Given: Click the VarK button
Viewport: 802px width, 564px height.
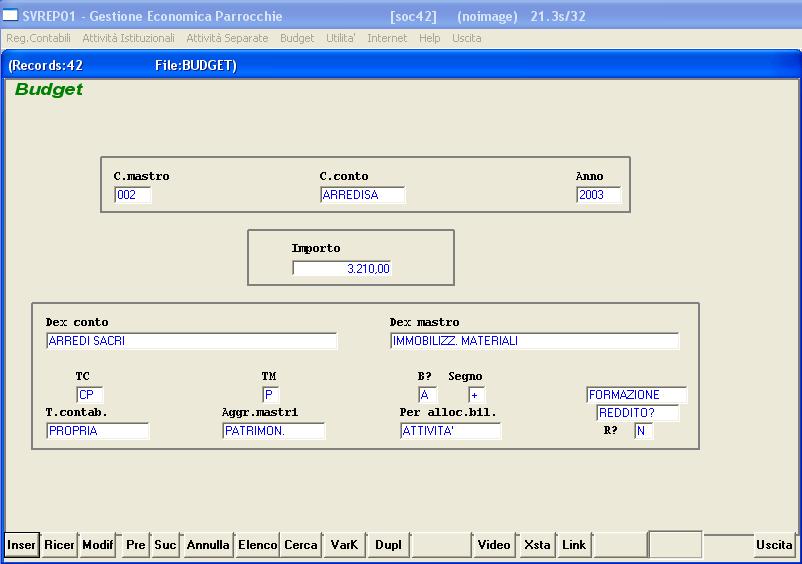Looking at the screenshot, I should pos(344,545).
